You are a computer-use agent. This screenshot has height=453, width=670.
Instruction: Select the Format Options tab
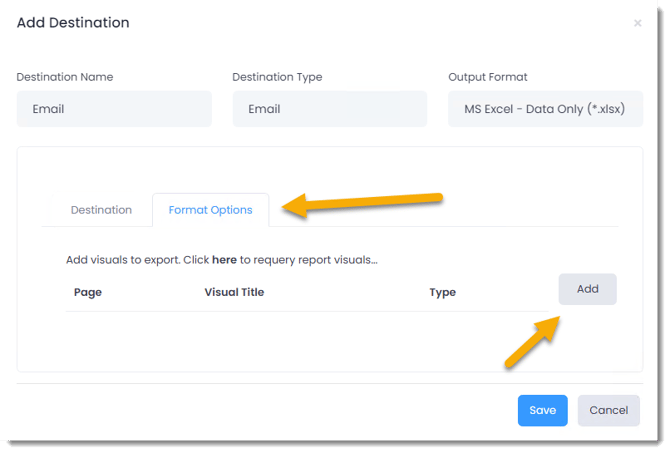(x=210, y=210)
